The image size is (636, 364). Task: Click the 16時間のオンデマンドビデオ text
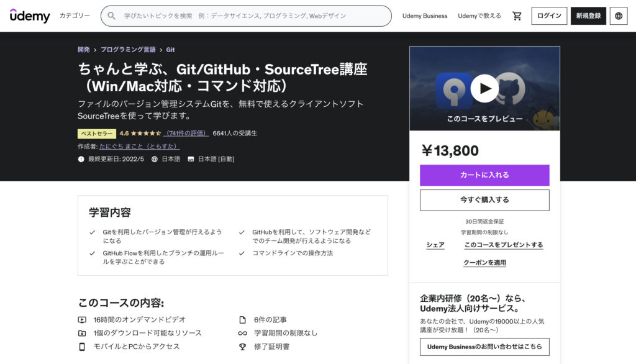pyautogui.click(x=140, y=320)
